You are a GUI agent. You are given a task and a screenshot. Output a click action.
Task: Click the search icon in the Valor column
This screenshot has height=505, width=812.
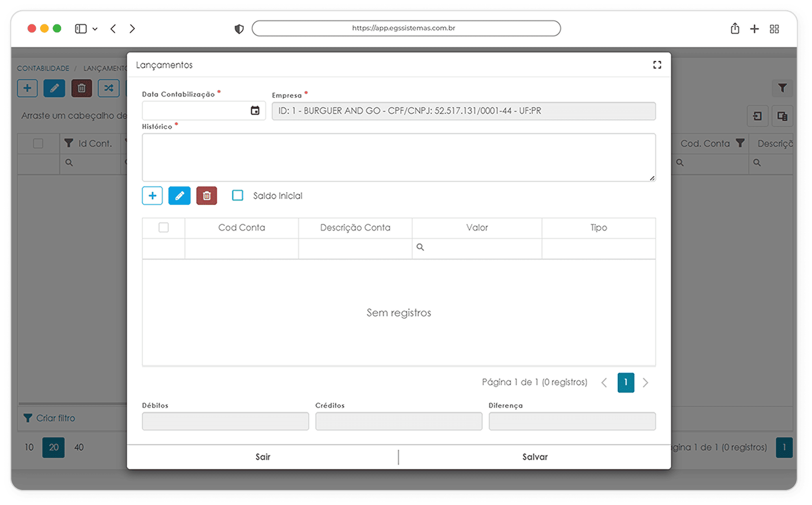tap(420, 247)
